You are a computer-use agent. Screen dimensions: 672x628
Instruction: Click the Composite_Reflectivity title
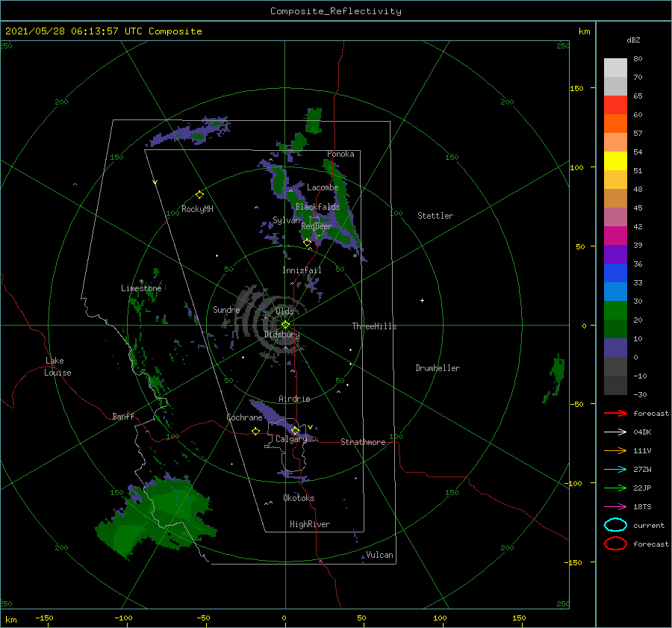coord(335,11)
